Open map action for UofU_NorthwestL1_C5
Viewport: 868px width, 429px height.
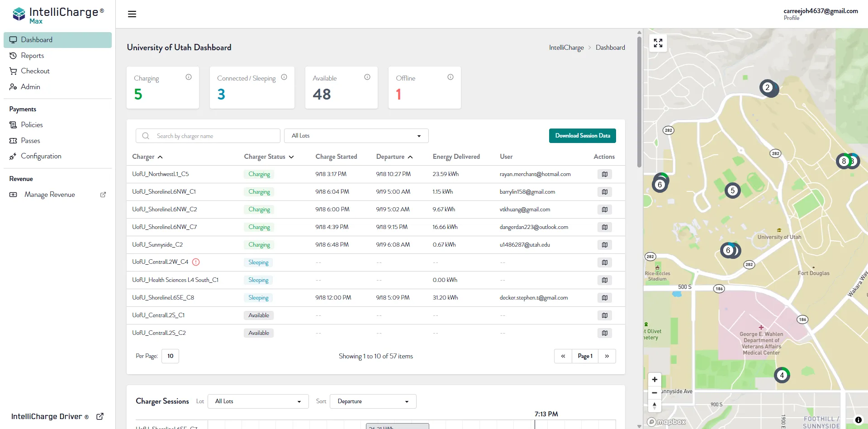coord(605,174)
